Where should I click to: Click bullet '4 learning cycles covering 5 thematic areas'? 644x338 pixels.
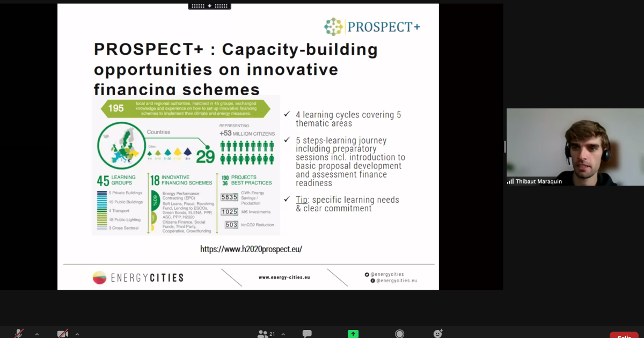(348, 119)
